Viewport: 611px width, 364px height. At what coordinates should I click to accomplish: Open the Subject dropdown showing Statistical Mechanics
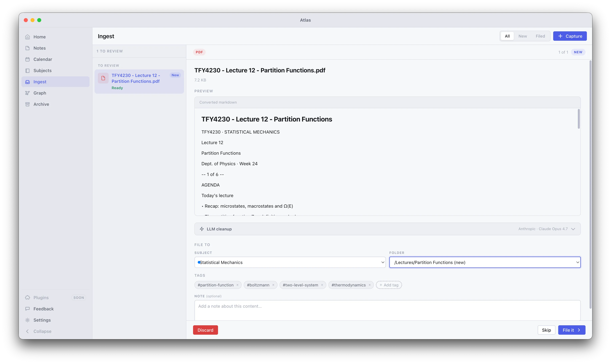click(x=290, y=262)
